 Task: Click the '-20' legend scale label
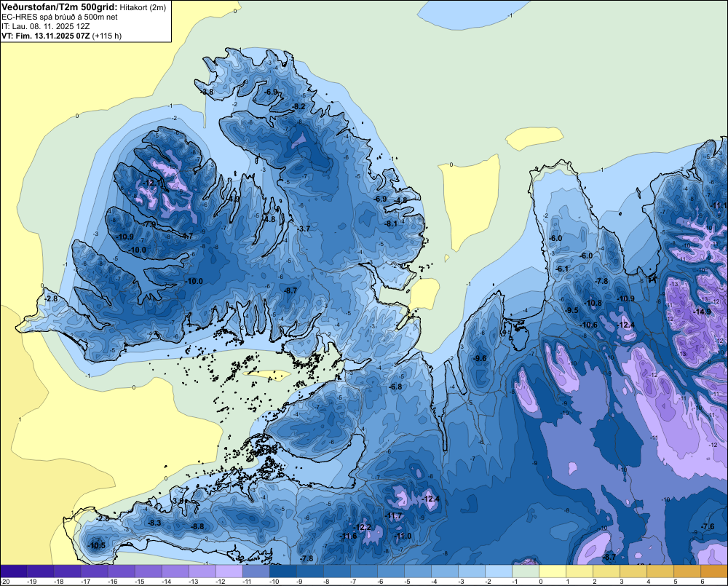6,582
